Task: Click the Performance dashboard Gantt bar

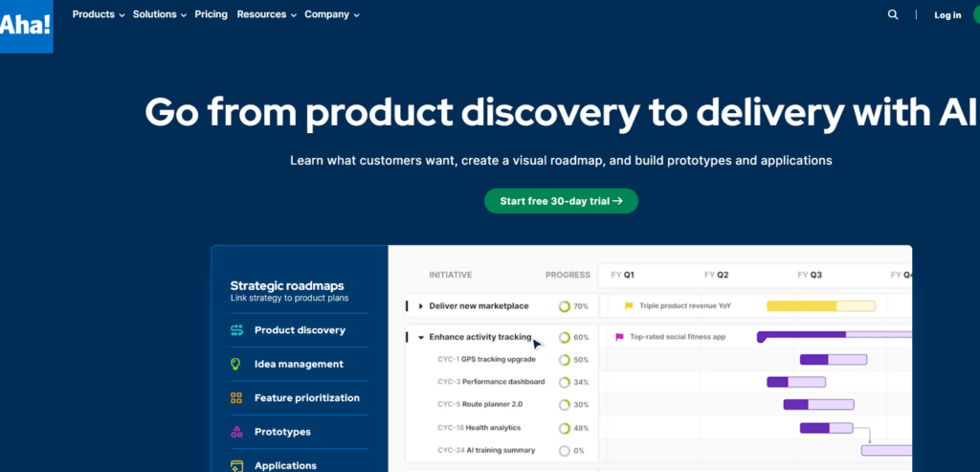Action: [x=796, y=382]
